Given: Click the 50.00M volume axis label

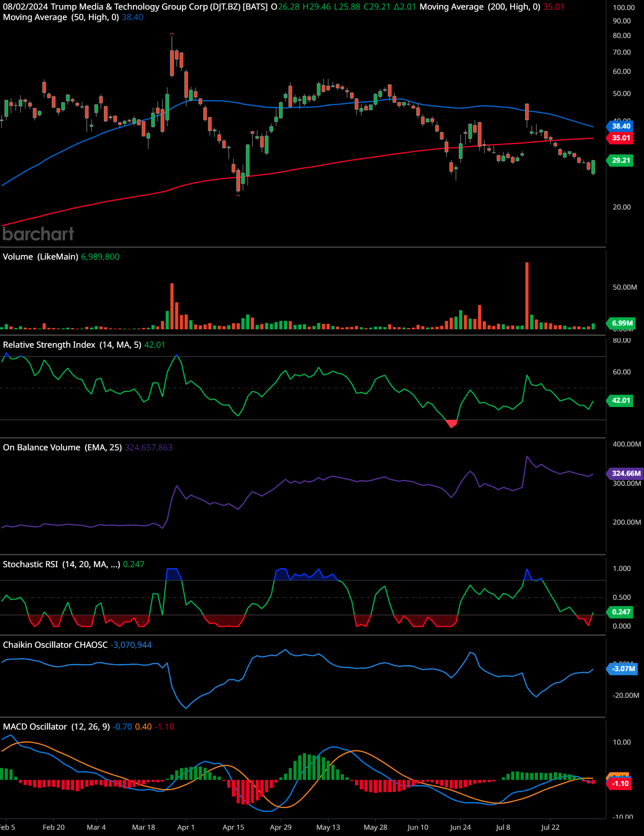Looking at the screenshot, I should (625, 287).
